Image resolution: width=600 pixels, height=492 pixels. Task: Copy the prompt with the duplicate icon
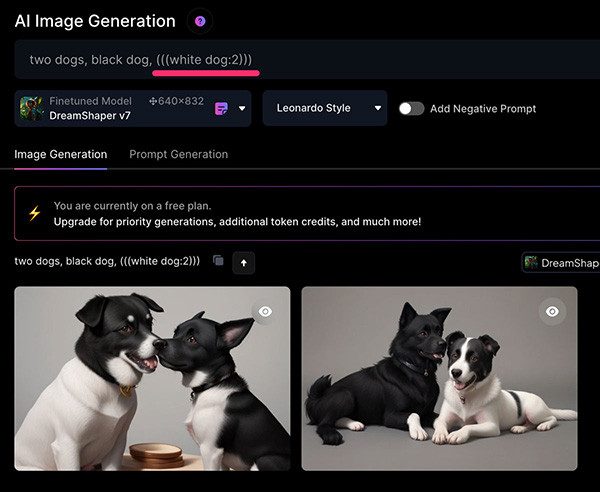pos(218,261)
